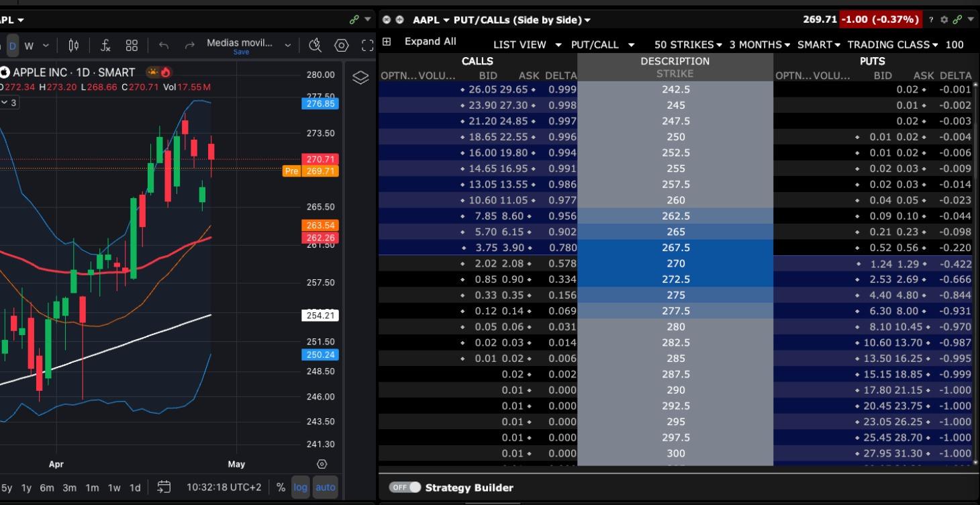Set chart range to 1m
Screen dimensions: 980x505
tap(93, 488)
